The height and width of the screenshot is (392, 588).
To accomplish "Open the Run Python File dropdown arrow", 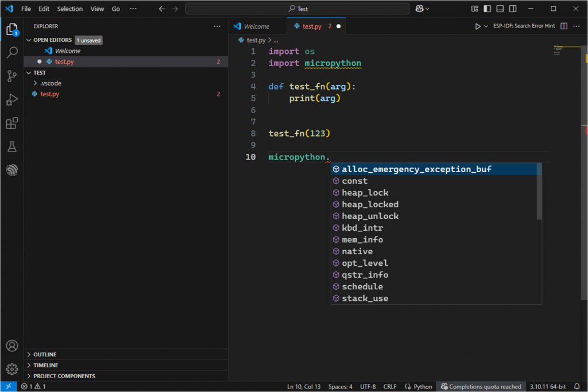I will [486, 26].
